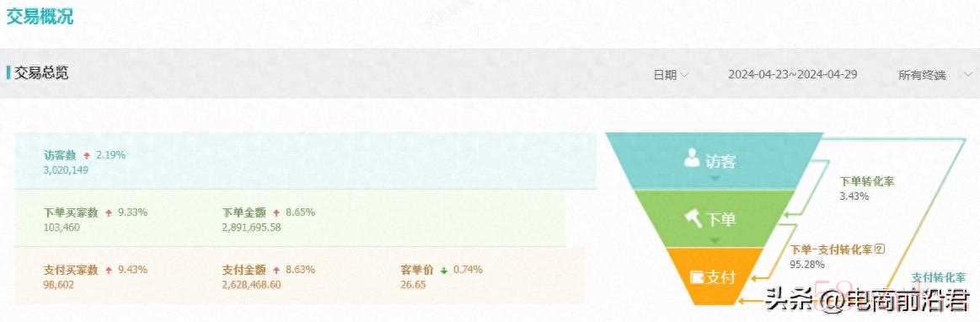
Task: Click the red up arrow beside 下单金额
Action: [276, 213]
